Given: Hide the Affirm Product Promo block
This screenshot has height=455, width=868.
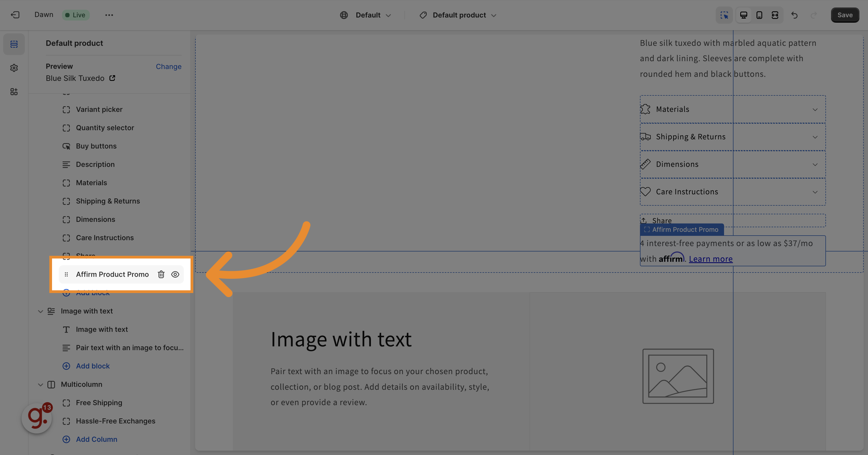Looking at the screenshot, I should (175, 274).
